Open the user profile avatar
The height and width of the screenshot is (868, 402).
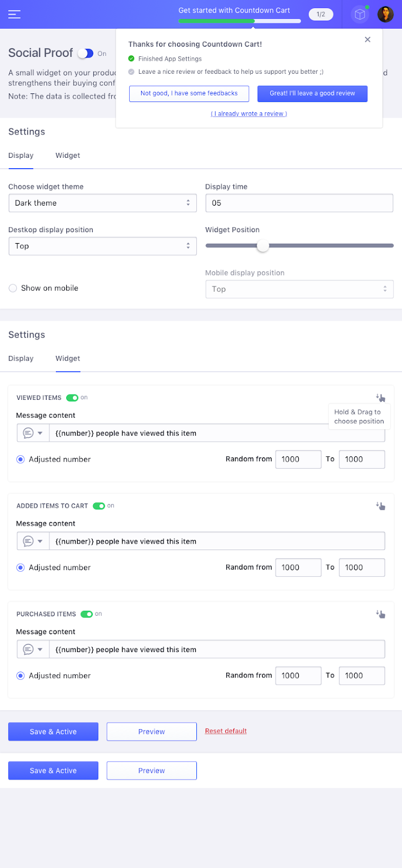[385, 15]
